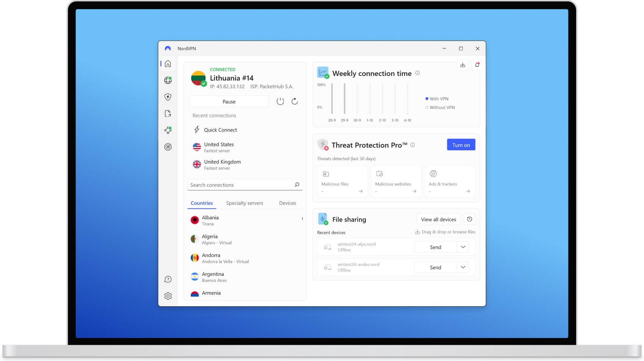Image resolution: width=644 pixels, height=361 pixels.
Task: Open Meshnet icon in sidebar
Action: pyautogui.click(x=168, y=130)
